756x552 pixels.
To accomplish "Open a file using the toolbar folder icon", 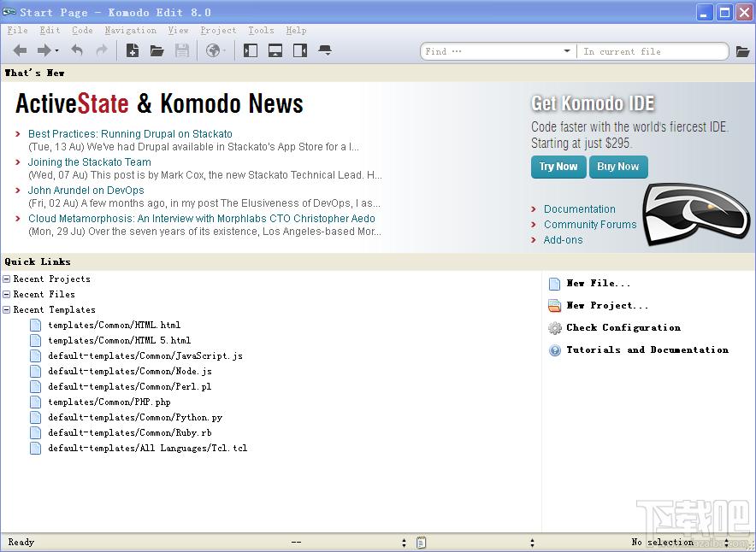I will pos(157,50).
